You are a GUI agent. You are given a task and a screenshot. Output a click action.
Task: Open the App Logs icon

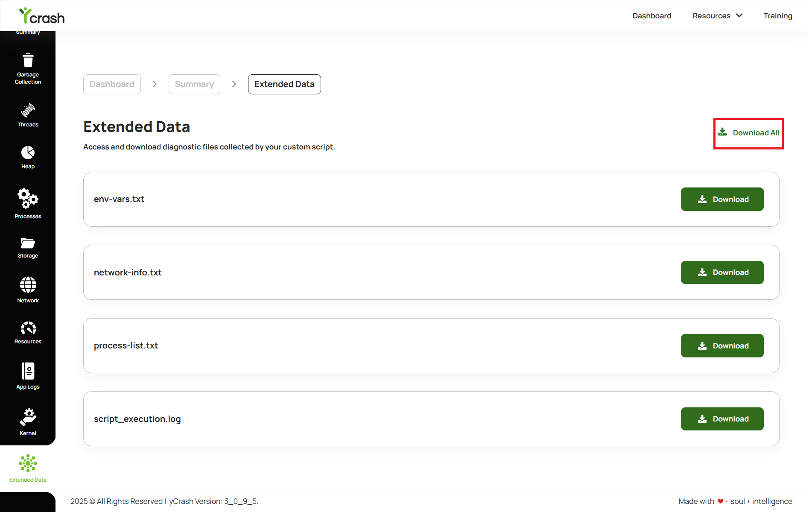28,371
